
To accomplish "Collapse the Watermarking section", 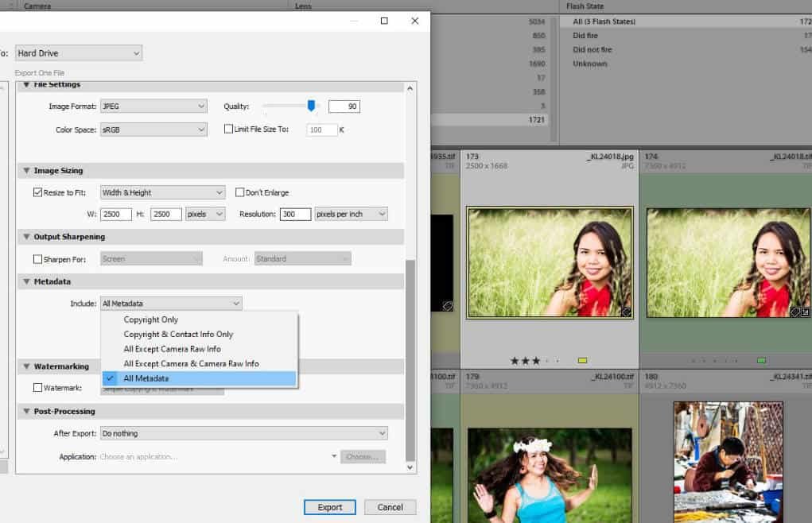I will (x=26, y=366).
